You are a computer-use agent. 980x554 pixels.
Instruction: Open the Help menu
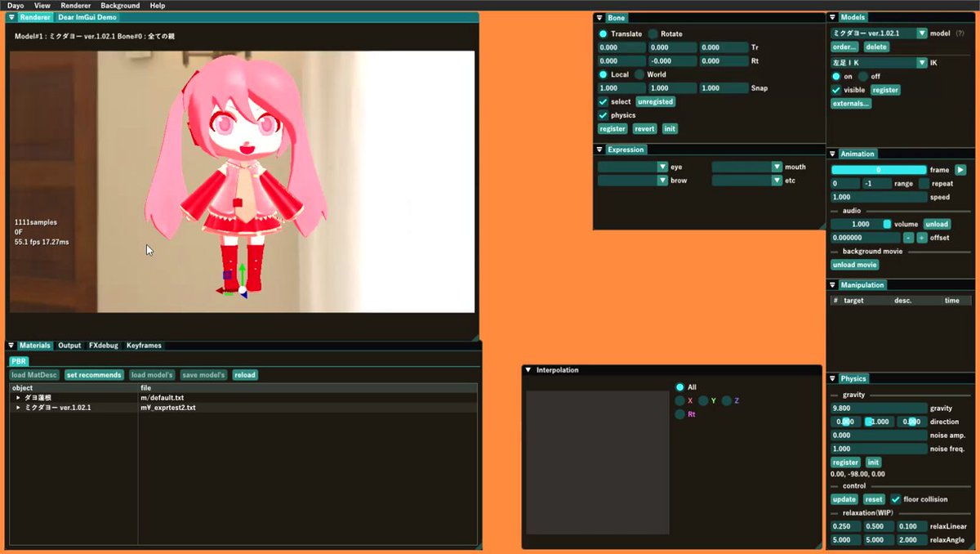pyautogui.click(x=158, y=6)
